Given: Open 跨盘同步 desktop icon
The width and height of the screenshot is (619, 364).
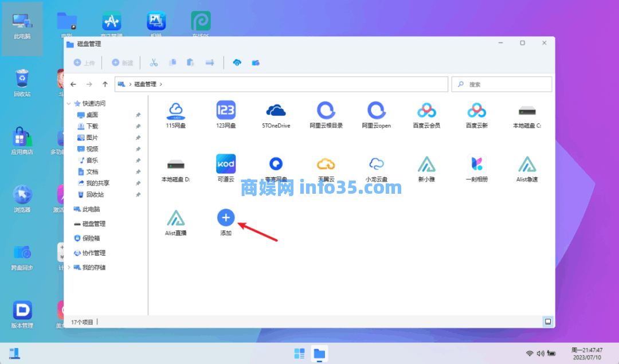Looking at the screenshot, I should pyautogui.click(x=22, y=257).
